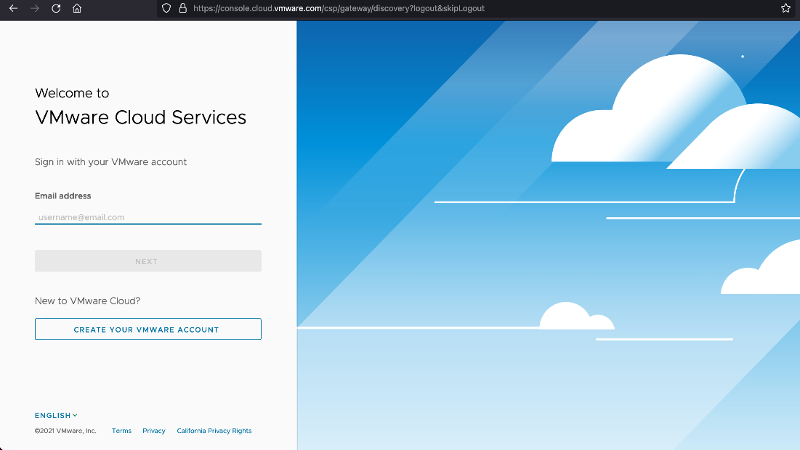Bookmark this page with the star icon
Screen dimensions: 800x450
click(786, 8)
